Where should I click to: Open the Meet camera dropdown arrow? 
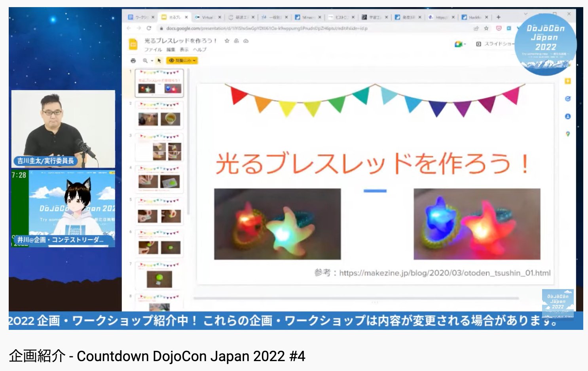pos(465,44)
